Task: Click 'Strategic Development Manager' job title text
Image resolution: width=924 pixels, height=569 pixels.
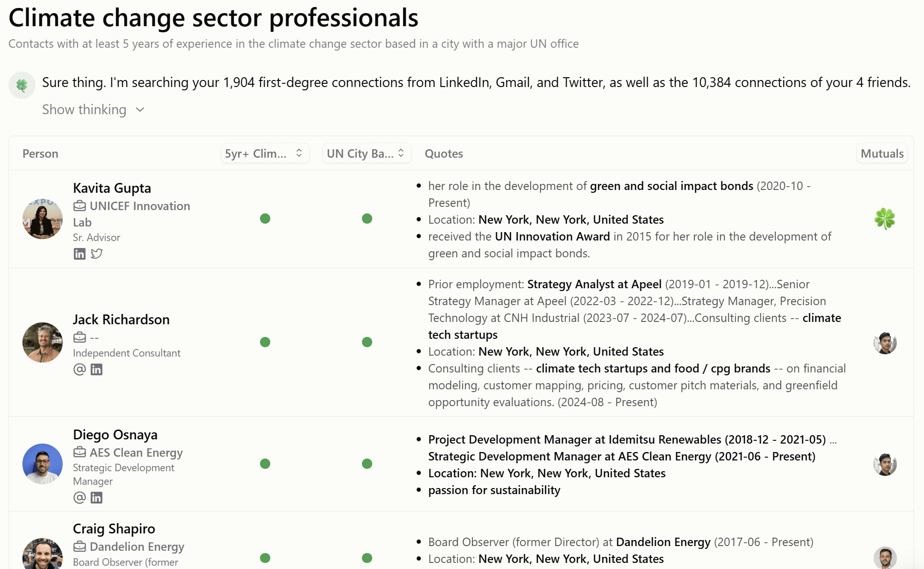Action: [123, 474]
